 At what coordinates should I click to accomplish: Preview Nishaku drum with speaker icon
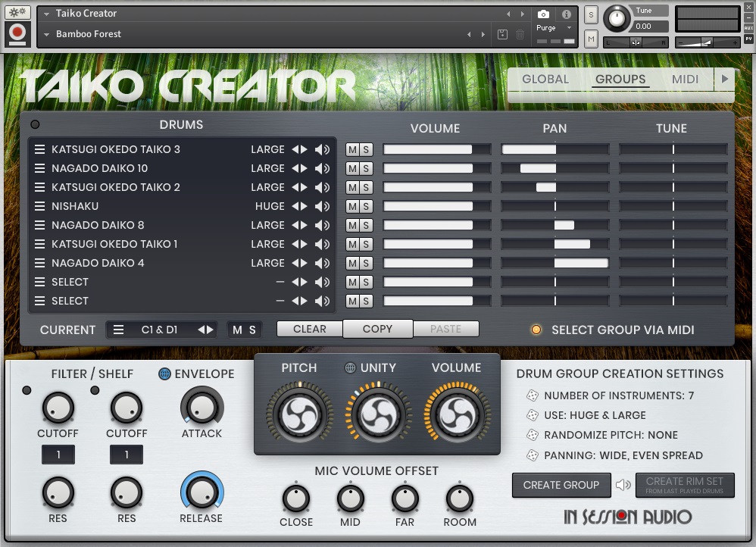coord(322,207)
